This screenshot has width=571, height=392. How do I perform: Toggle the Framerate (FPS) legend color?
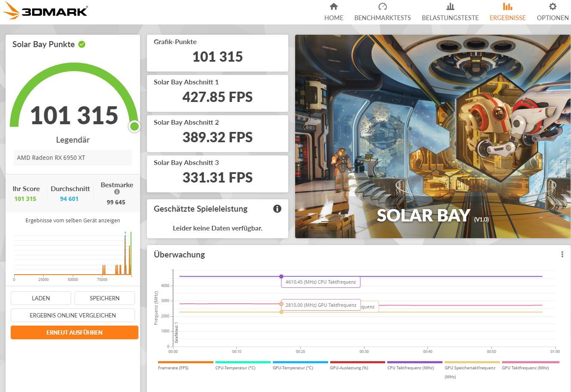(185, 362)
